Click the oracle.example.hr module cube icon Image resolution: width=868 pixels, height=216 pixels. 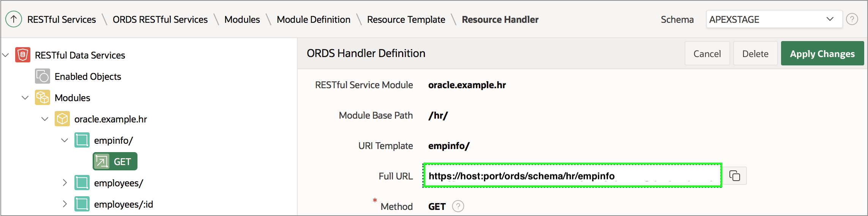click(62, 119)
